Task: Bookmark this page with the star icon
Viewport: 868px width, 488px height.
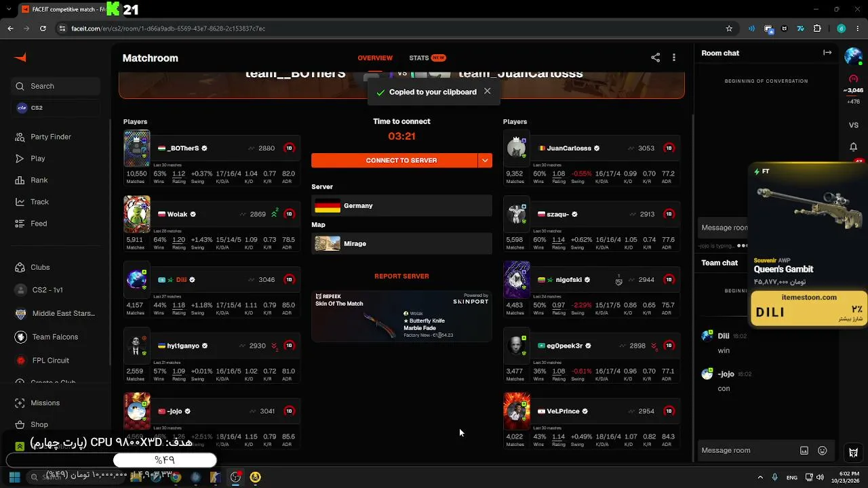Action: [x=729, y=28]
